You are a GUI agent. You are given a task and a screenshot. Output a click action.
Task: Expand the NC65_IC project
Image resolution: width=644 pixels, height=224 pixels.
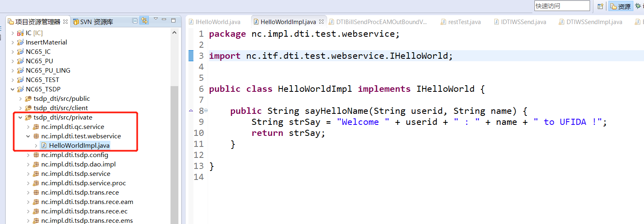[13, 52]
